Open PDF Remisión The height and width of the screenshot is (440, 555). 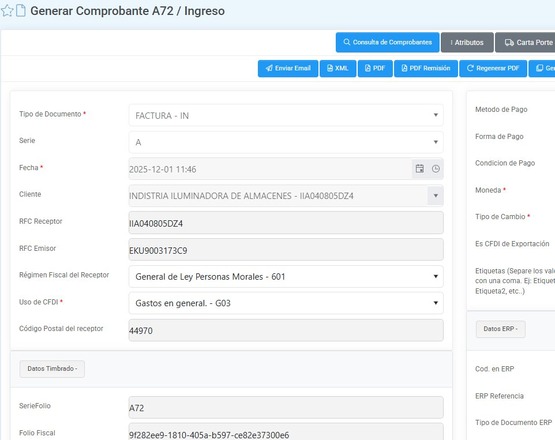click(426, 68)
